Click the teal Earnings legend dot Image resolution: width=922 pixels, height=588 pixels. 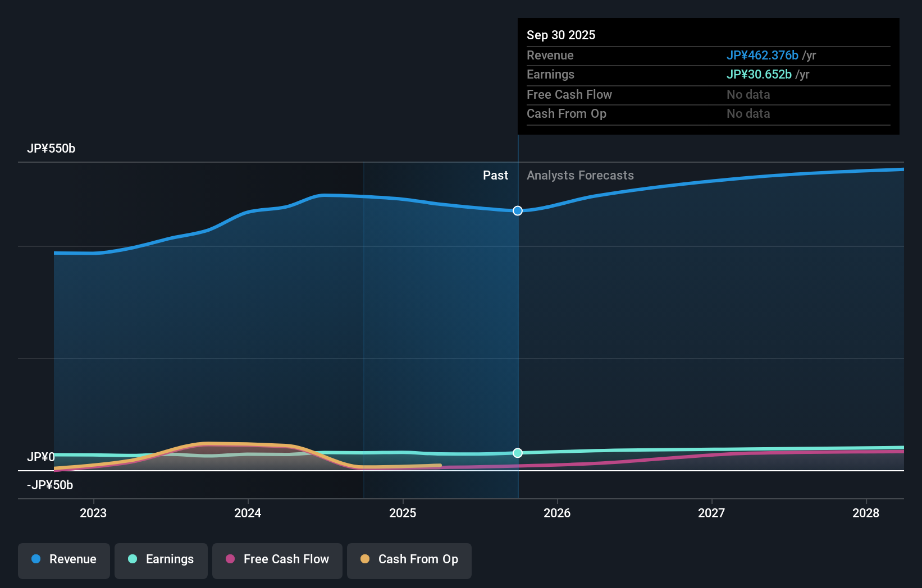point(131,559)
